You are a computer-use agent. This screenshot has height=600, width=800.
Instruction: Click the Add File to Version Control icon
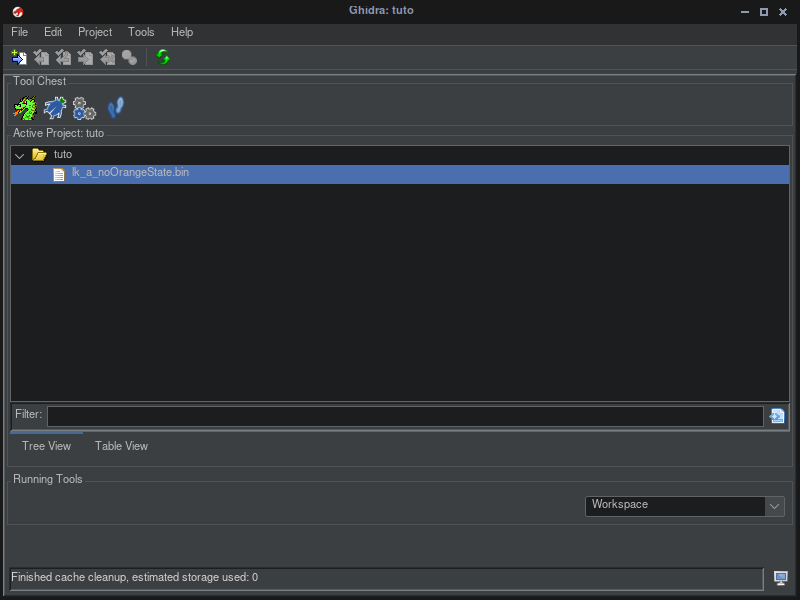19,58
